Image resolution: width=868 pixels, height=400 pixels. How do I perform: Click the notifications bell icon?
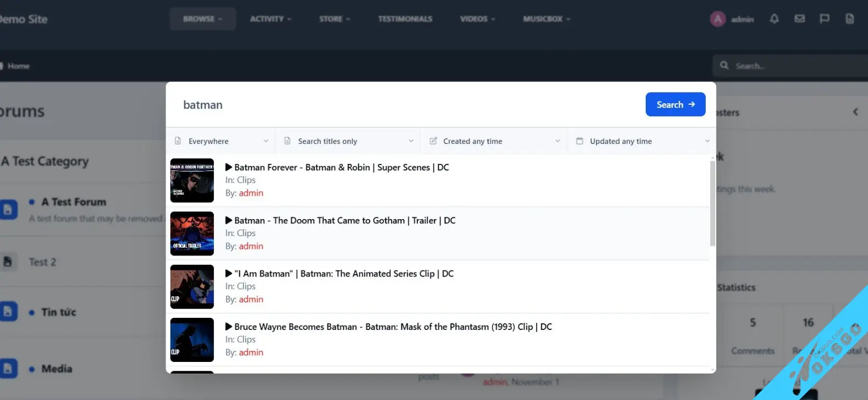tap(774, 19)
